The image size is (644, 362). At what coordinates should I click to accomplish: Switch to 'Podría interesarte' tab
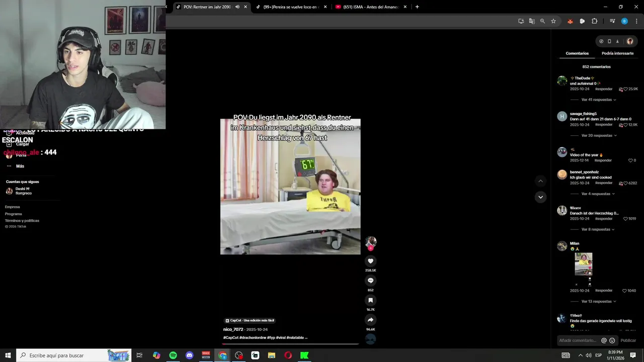pyautogui.click(x=617, y=53)
